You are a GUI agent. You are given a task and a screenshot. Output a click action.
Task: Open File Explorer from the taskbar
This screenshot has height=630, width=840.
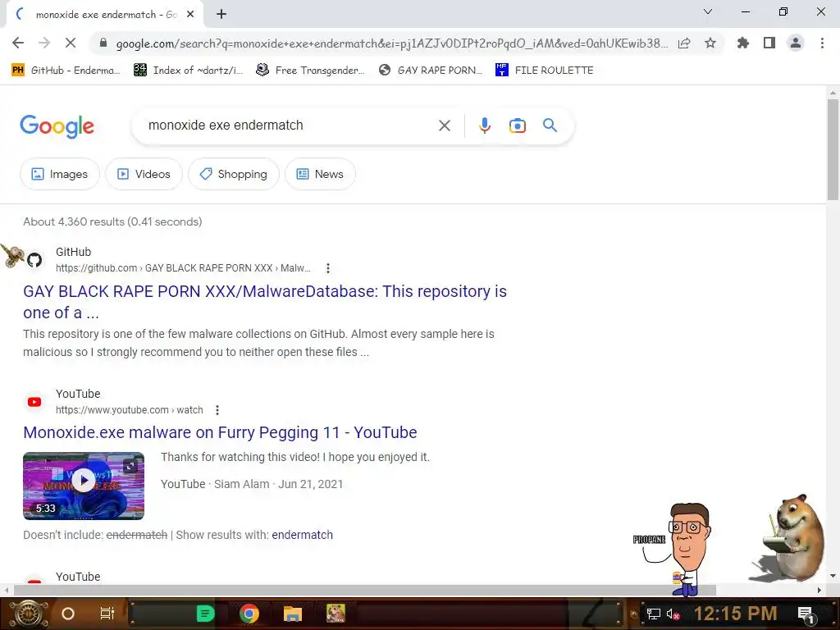[x=293, y=614]
